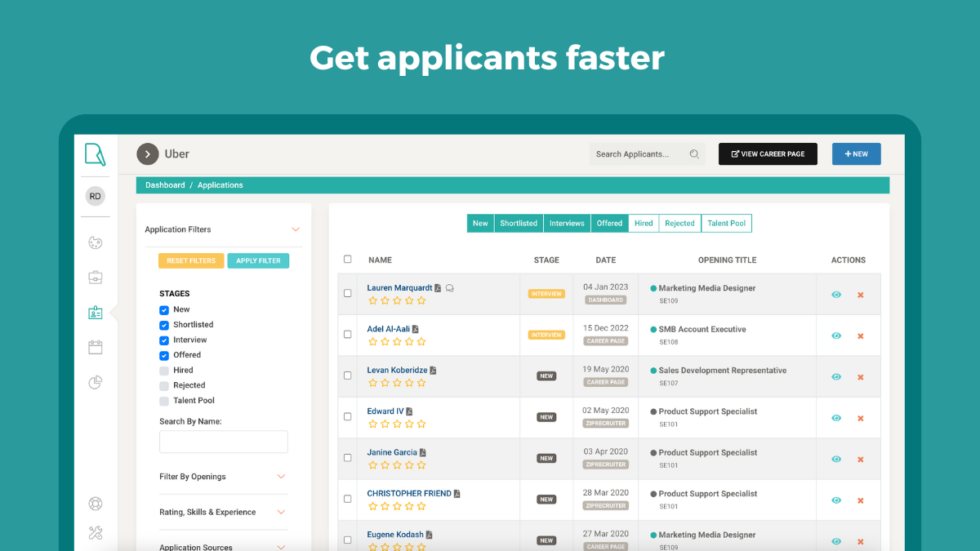Open the palette theme icon in sidebar
The width and height of the screenshot is (980, 551).
coord(96,242)
